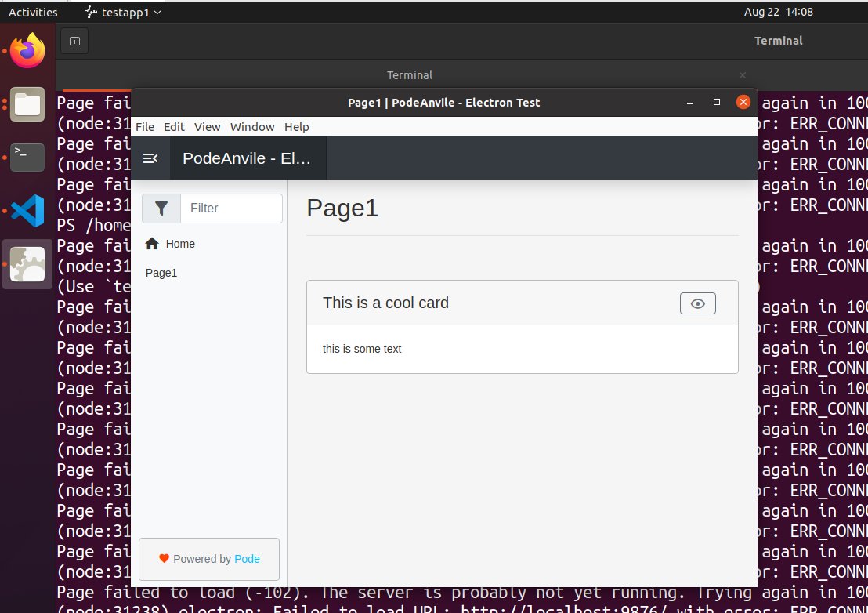Open the File menu
Screen dimensions: 868x613
tap(145, 126)
